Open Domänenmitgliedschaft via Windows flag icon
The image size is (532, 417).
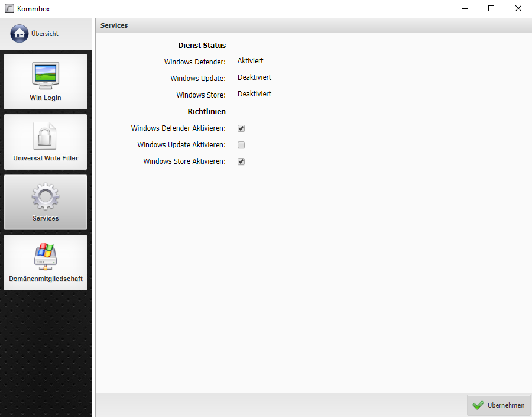(46, 257)
